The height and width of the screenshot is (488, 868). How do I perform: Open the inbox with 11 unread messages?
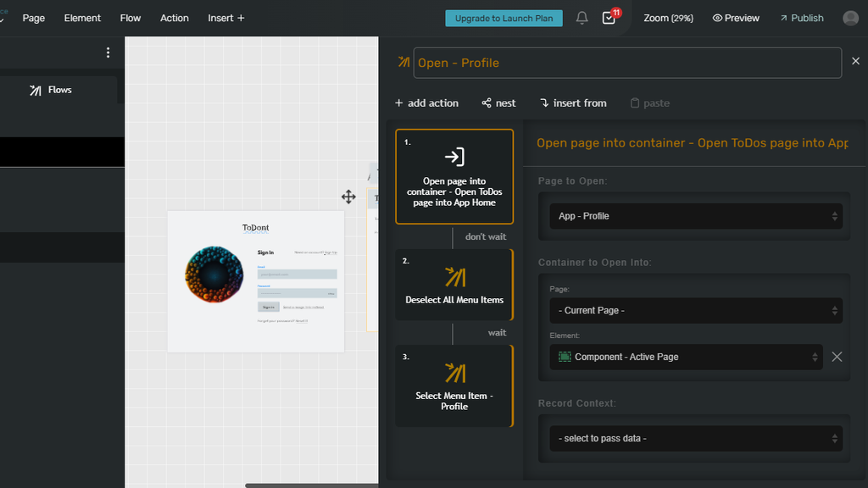pos(609,19)
